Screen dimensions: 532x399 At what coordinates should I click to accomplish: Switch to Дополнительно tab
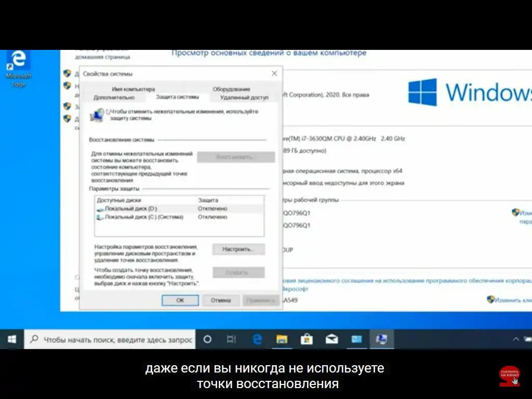[x=114, y=98]
